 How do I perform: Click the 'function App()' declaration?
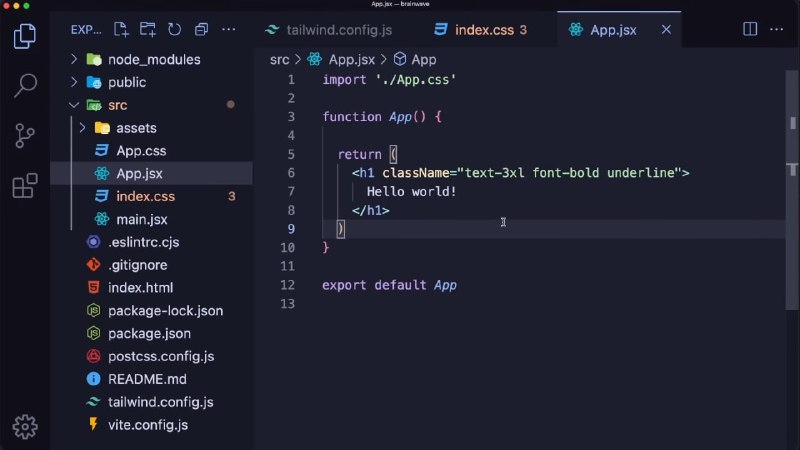pyautogui.click(x=382, y=117)
